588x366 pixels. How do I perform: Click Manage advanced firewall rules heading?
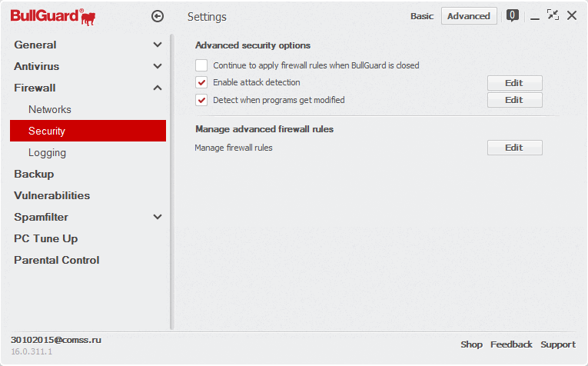point(264,129)
